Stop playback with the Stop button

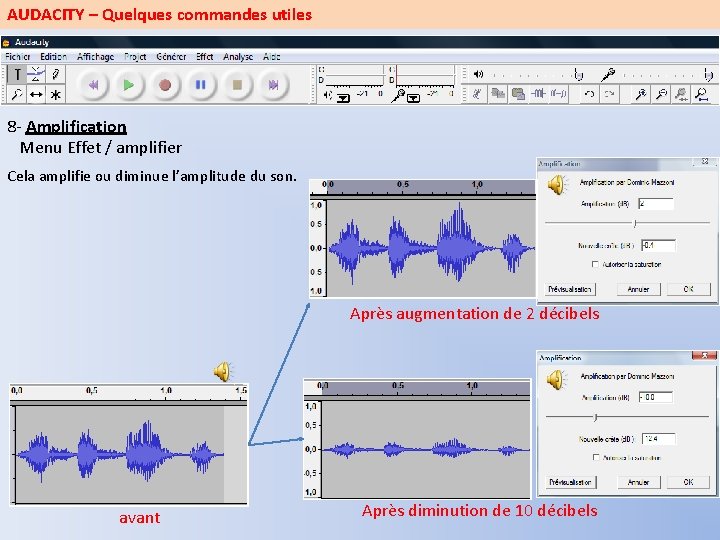[x=237, y=85]
